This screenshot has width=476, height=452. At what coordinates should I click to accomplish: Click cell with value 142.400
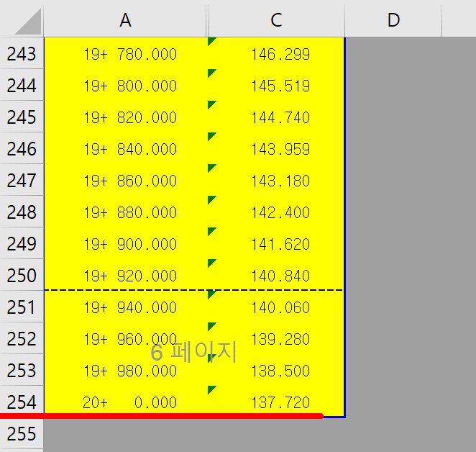276,212
